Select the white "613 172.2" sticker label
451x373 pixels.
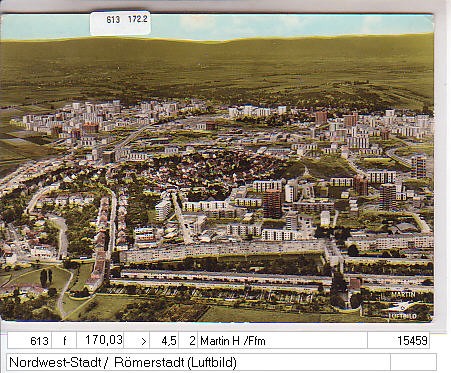120,23
